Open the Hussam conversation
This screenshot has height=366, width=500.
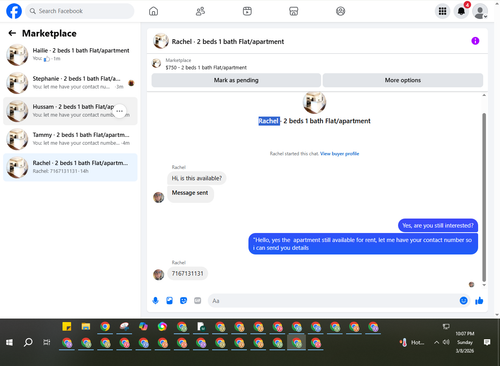click(70, 111)
